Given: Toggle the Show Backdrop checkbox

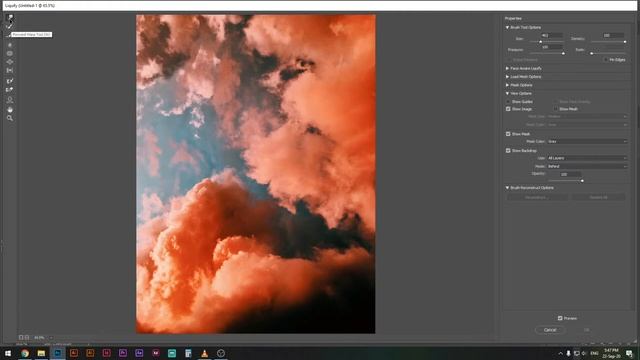Looking at the screenshot, I should point(508,151).
